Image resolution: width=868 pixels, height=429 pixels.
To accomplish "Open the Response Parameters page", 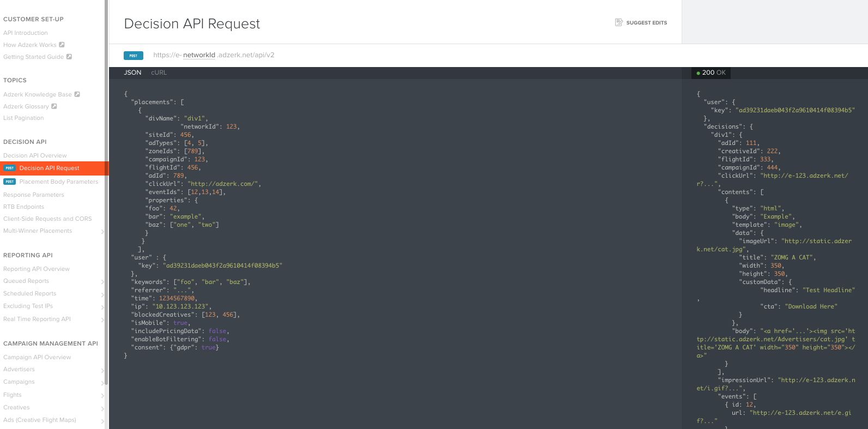I will pos(34,195).
